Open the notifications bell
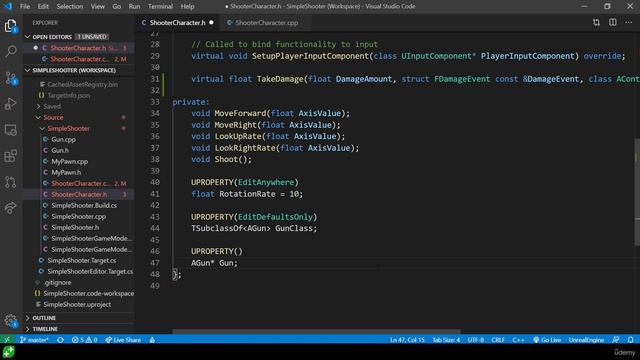The width and height of the screenshot is (640, 360). pos(631,340)
